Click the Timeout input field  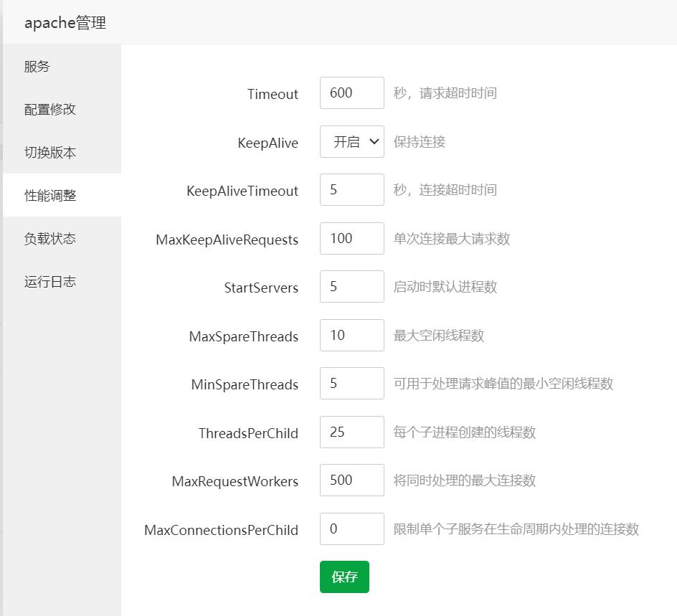point(352,93)
